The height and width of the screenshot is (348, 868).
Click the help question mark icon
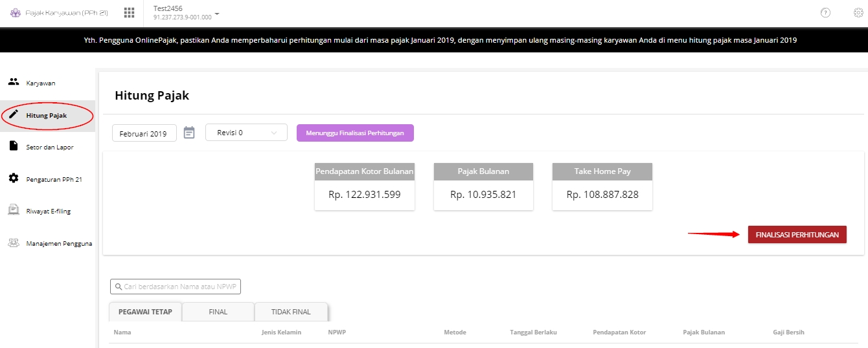click(825, 12)
